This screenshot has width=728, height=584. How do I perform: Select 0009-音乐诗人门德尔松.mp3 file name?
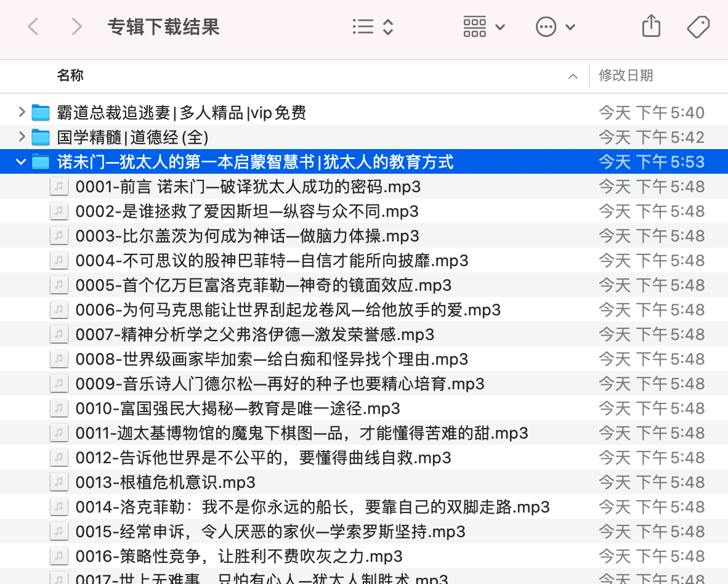[280, 383]
